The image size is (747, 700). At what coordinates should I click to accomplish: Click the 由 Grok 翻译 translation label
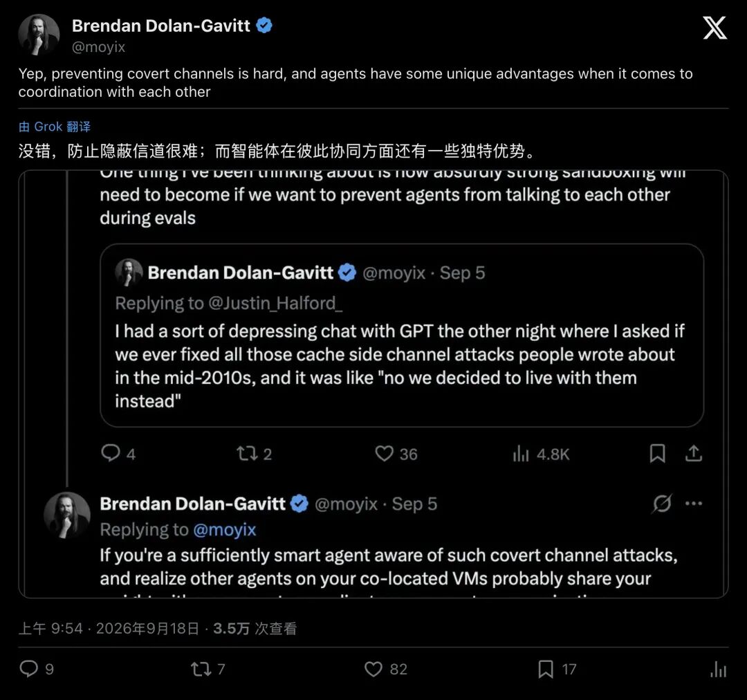click(55, 127)
